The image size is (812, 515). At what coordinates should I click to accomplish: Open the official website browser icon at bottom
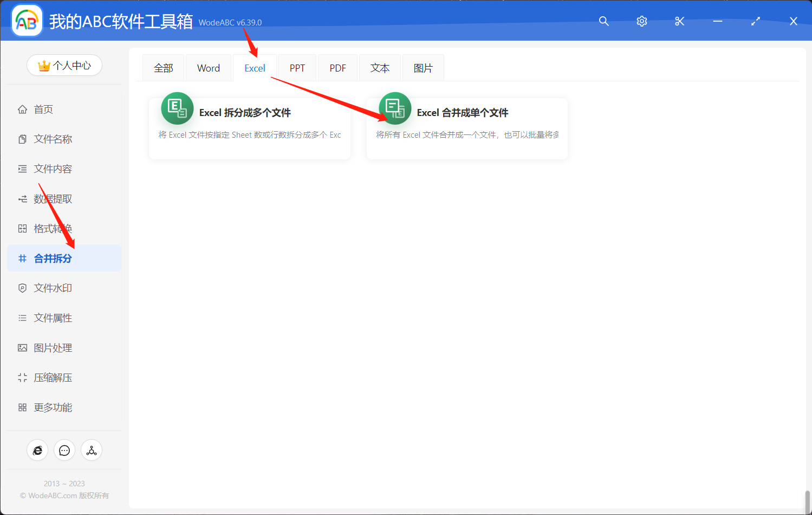(x=37, y=450)
